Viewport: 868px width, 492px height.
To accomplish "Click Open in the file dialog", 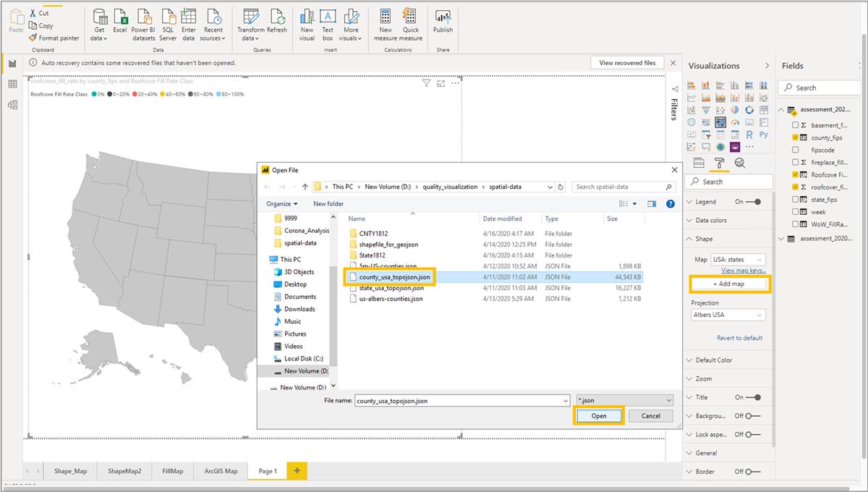I will click(599, 416).
